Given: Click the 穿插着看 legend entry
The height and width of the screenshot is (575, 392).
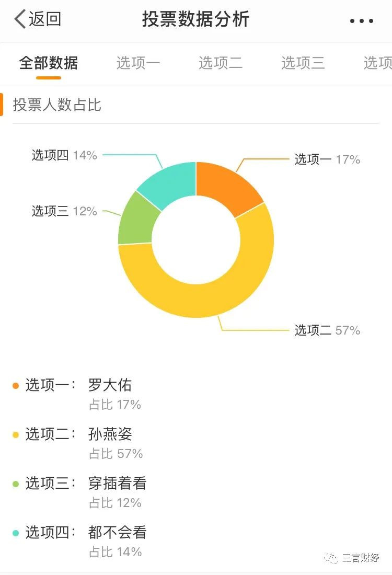Looking at the screenshot, I should pyautogui.click(x=117, y=484).
